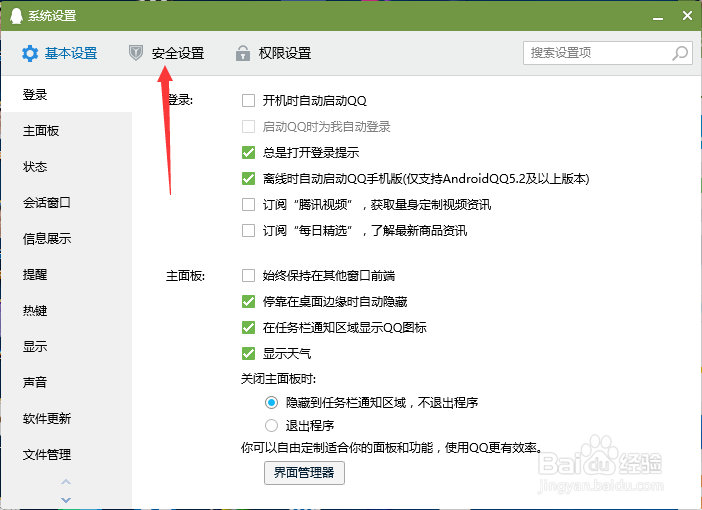Image resolution: width=702 pixels, height=510 pixels.
Task: Select 隐藏到任务栏通知区域 radio option
Action: click(x=271, y=402)
